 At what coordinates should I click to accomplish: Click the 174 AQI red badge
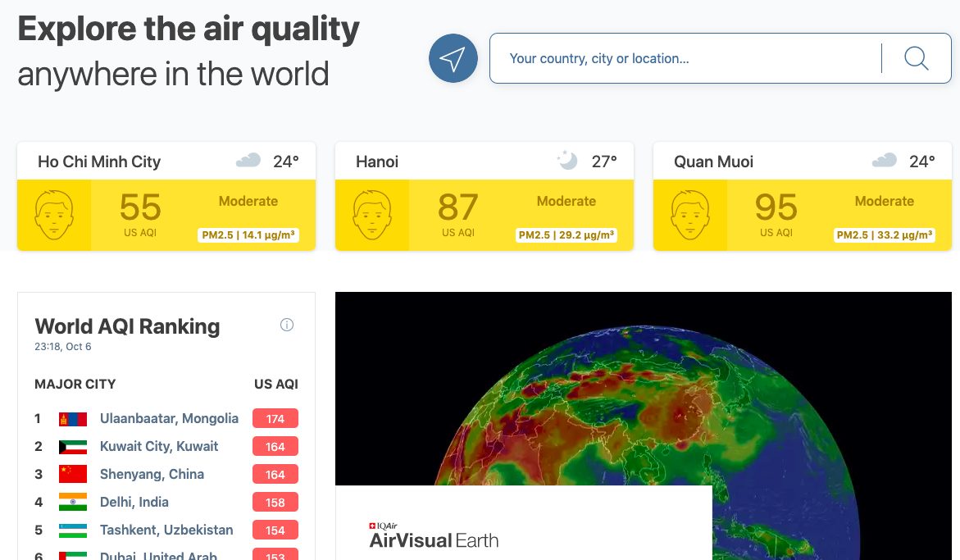point(275,419)
